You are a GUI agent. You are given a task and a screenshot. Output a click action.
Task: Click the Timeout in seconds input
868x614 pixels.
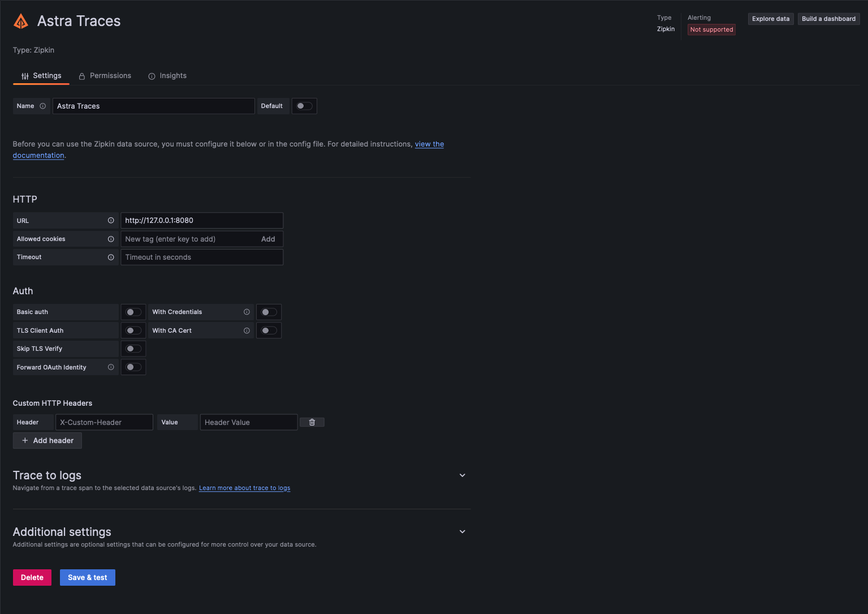click(x=202, y=257)
